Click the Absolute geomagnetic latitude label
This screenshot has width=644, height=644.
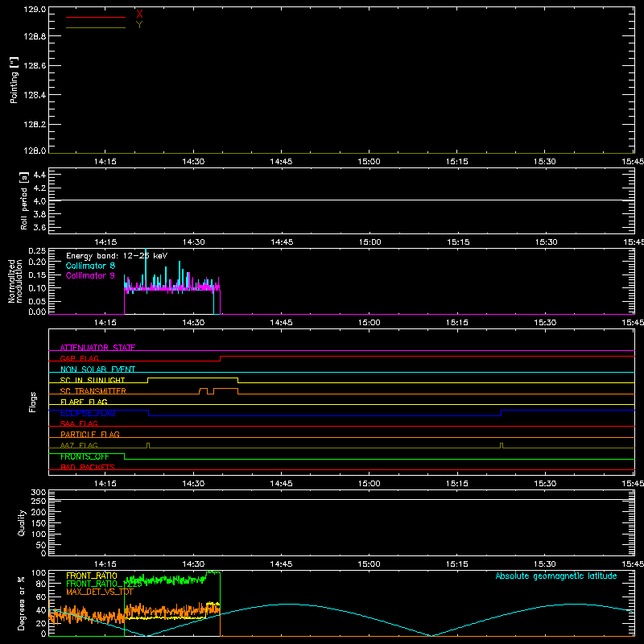point(556,576)
